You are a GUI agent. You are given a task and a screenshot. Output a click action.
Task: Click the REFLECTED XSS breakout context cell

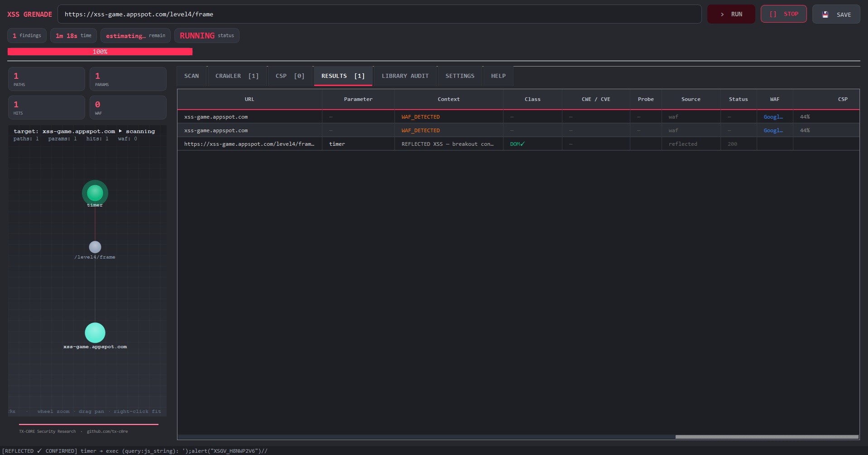click(x=449, y=144)
